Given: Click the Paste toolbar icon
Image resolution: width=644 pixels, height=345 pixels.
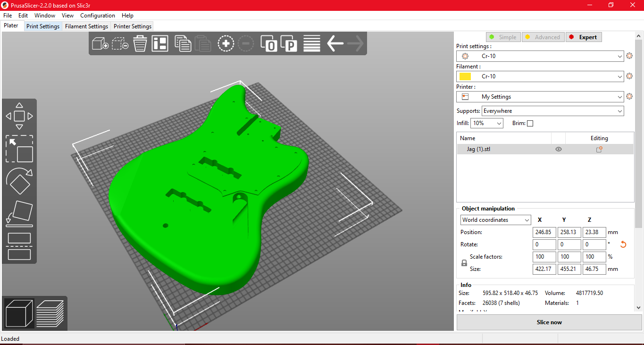Looking at the screenshot, I should coord(203,43).
